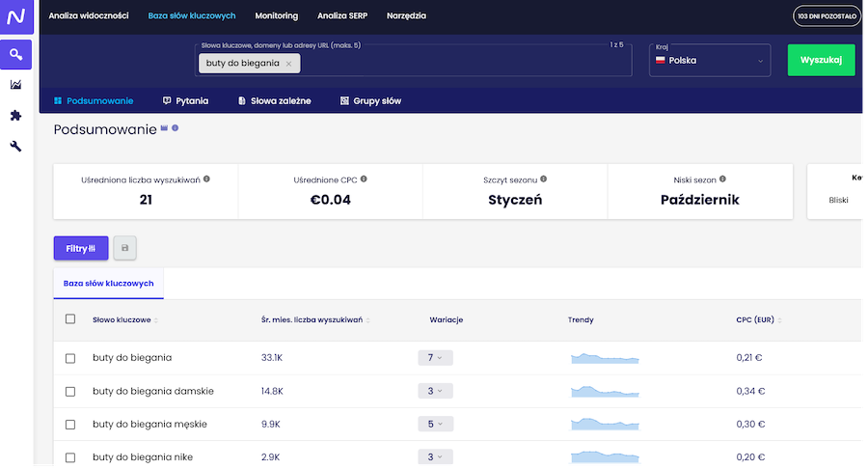Open the Filtry button
The width and height of the screenshot is (868, 469).
click(x=81, y=248)
